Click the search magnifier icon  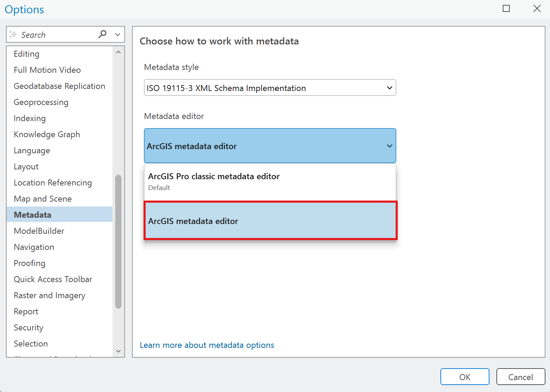[x=102, y=34]
